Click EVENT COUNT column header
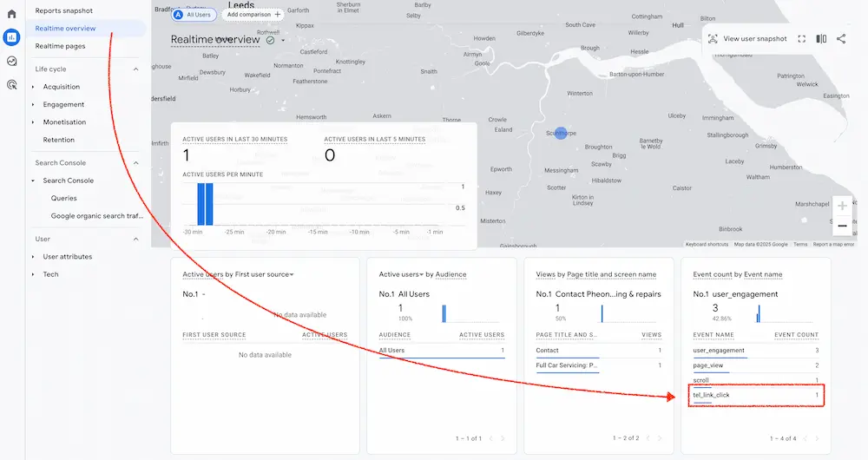 (796, 335)
